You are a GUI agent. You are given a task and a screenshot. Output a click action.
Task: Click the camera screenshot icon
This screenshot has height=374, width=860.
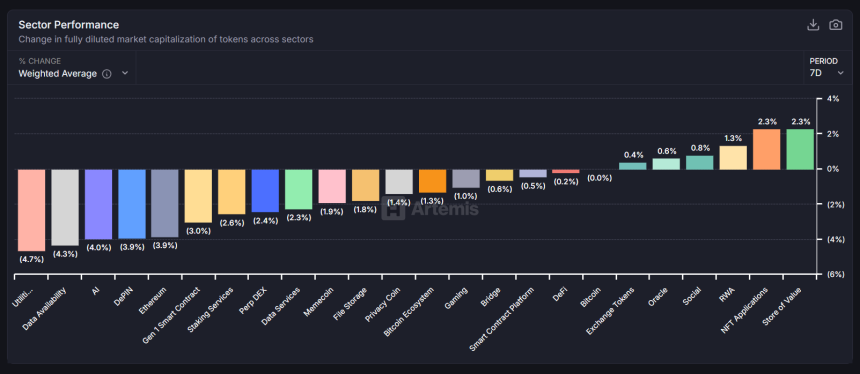pyautogui.click(x=835, y=25)
